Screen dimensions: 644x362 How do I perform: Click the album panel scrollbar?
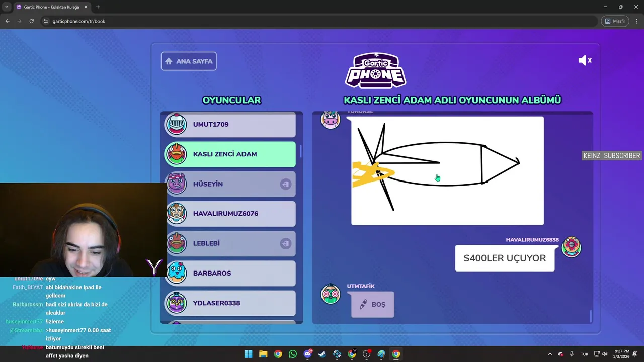[591, 316]
